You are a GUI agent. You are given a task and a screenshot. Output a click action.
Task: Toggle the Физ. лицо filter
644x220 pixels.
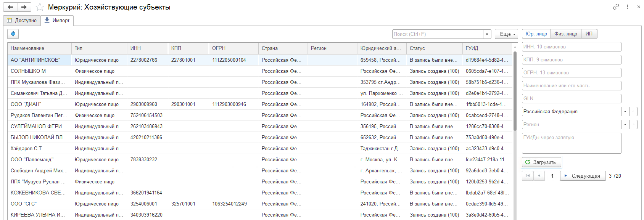[x=566, y=34]
